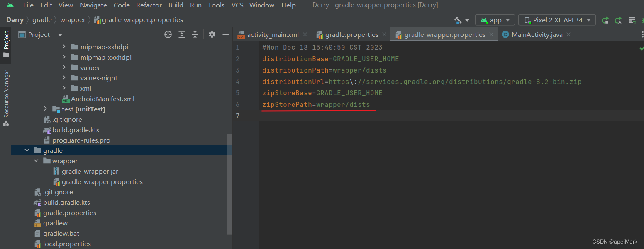Click the Derry breadcrumb
Image resolution: width=644 pixels, height=249 pixels.
(15, 20)
